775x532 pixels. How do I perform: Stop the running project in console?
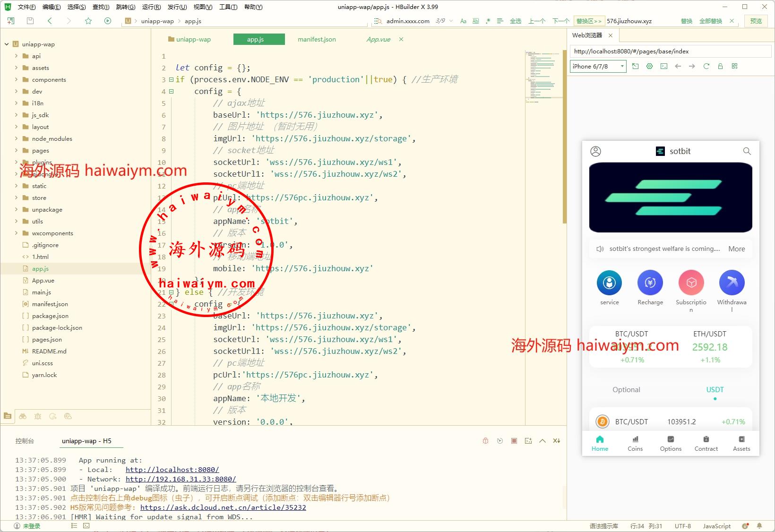click(514, 441)
